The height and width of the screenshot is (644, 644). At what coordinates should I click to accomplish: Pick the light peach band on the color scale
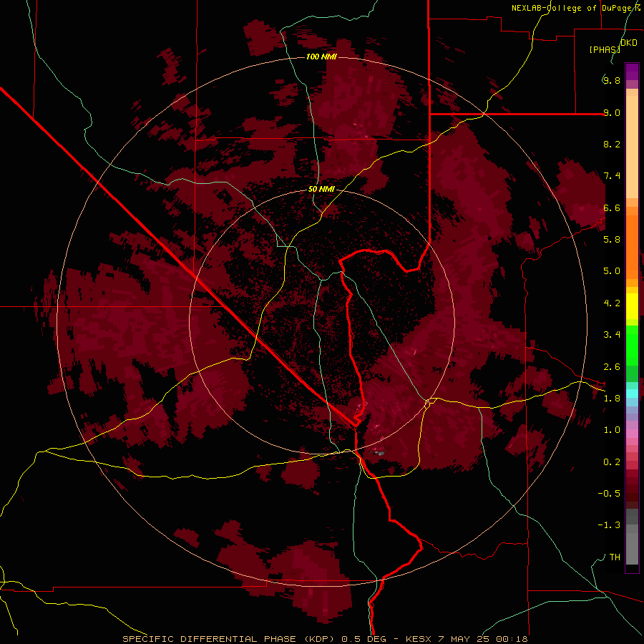point(632,147)
